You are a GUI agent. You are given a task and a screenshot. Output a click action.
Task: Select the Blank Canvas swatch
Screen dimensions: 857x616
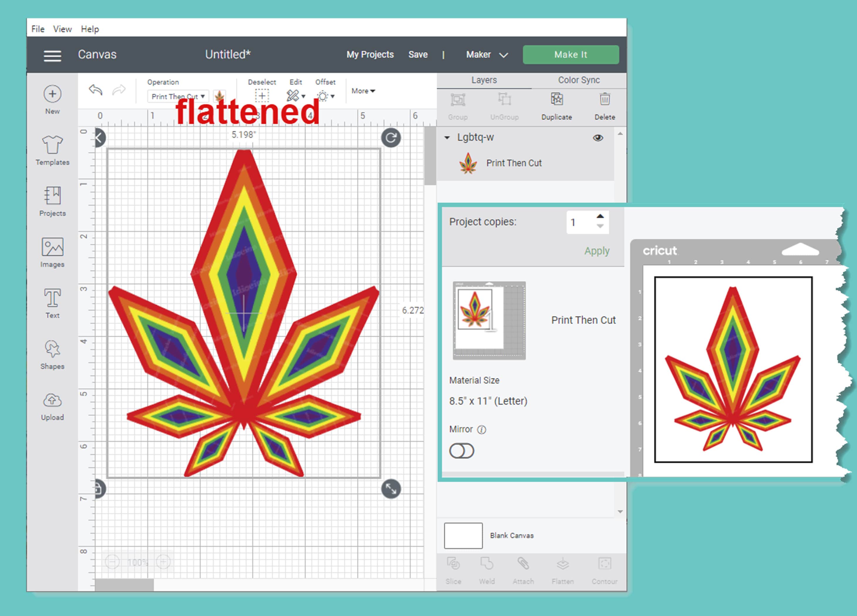(x=463, y=536)
